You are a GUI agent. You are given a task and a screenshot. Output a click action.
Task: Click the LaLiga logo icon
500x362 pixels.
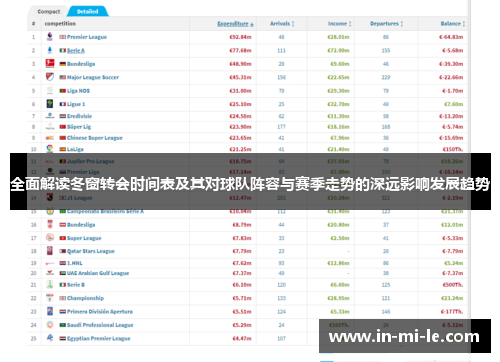(50, 148)
